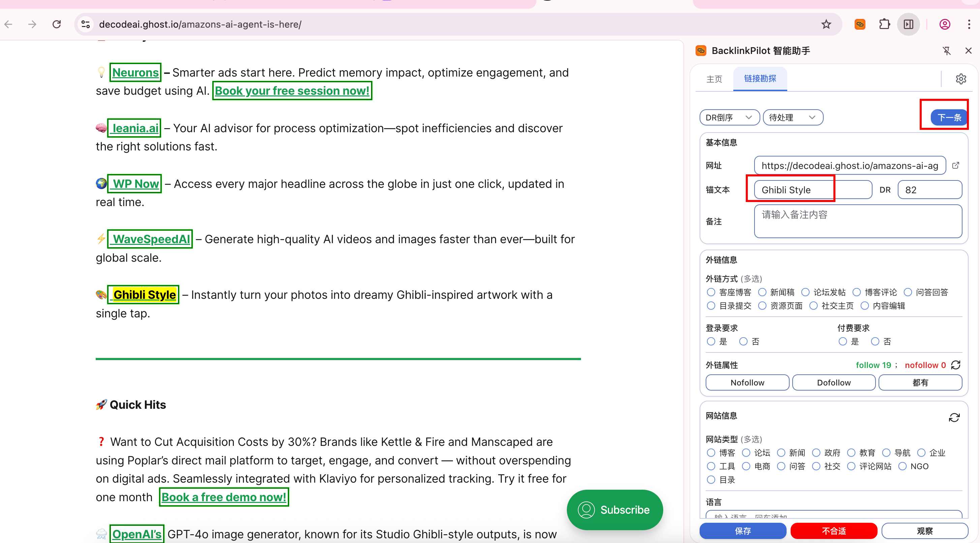The image size is (980, 543).
Task: Click the DR value field
Action: pos(929,190)
